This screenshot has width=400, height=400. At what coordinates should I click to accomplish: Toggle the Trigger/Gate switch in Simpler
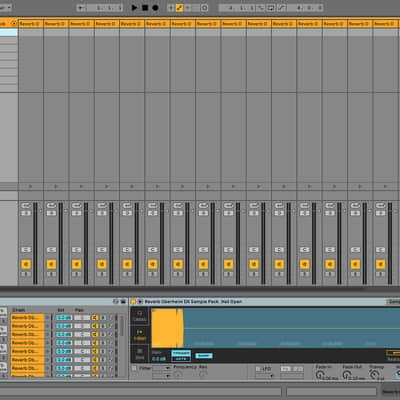pyautogui.click(x=181, y=356)
